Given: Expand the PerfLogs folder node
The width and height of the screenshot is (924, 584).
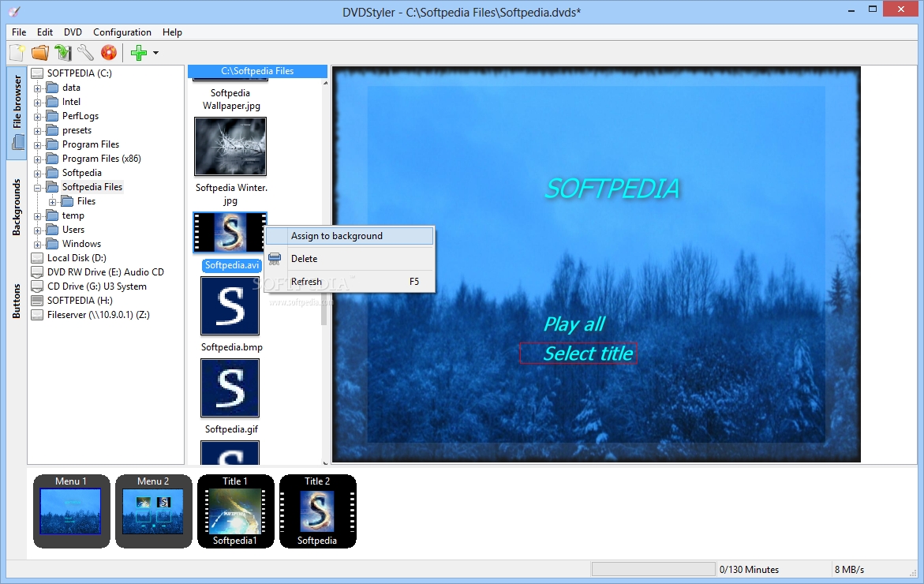Looking at the screenshot, I should tap(37, 117).
